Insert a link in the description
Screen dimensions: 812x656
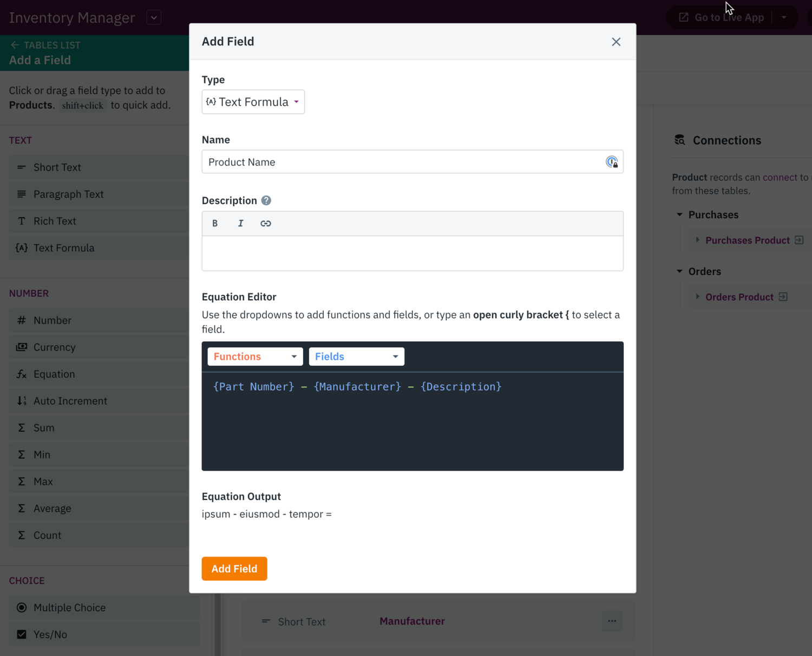pyautogui.click(x=266, y=223)
